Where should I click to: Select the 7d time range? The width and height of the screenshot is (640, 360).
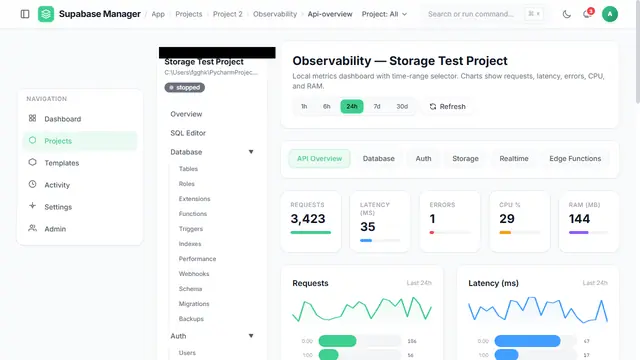377,107
